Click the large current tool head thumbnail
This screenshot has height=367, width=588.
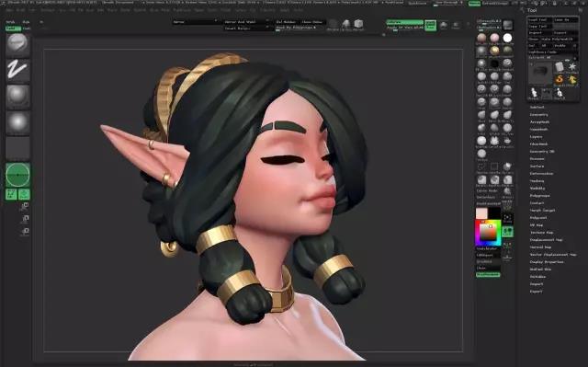(x=540, y=74)
